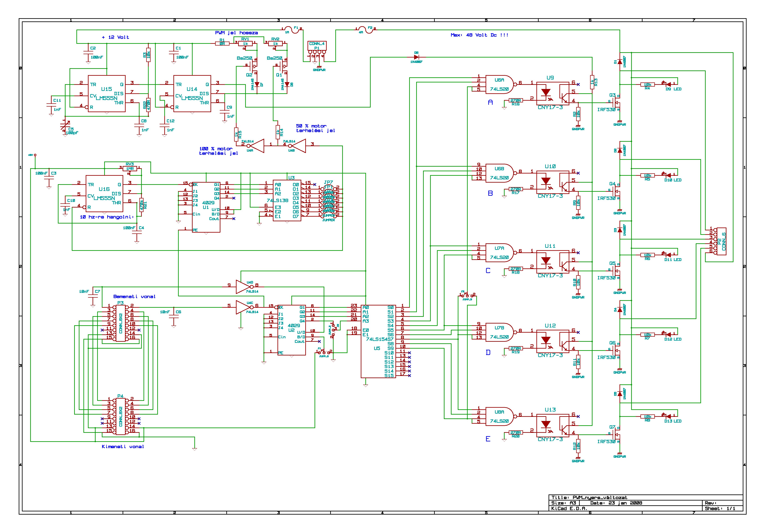This screenshot has height=532, width=764.
Task: Click the 'Max: 48 Volt Dc !!!' note
Action: (x=479, y=35)
